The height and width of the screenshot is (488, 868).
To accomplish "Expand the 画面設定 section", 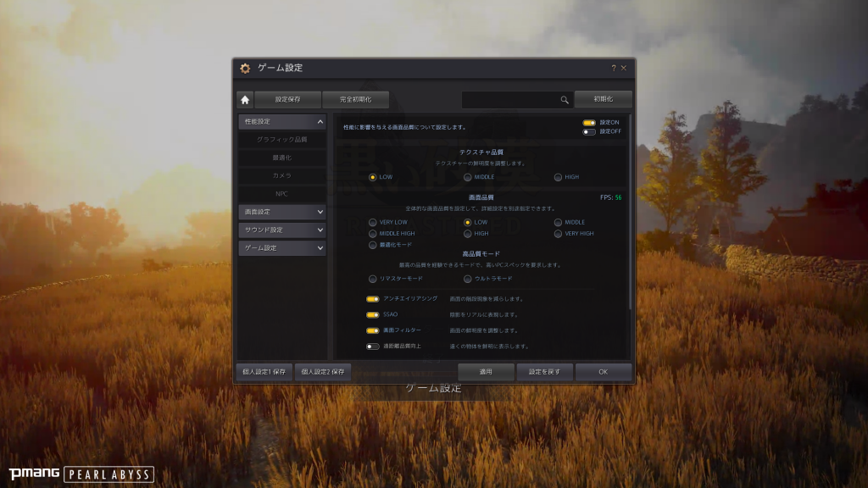I will [281, 212].
